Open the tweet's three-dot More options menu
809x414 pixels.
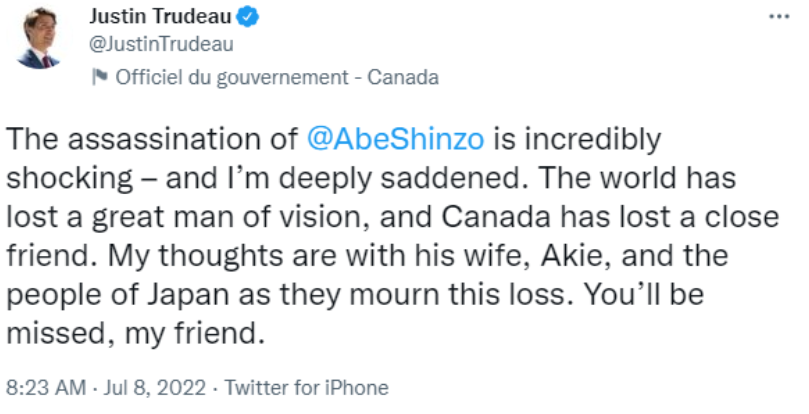click(x=778, y=18)
